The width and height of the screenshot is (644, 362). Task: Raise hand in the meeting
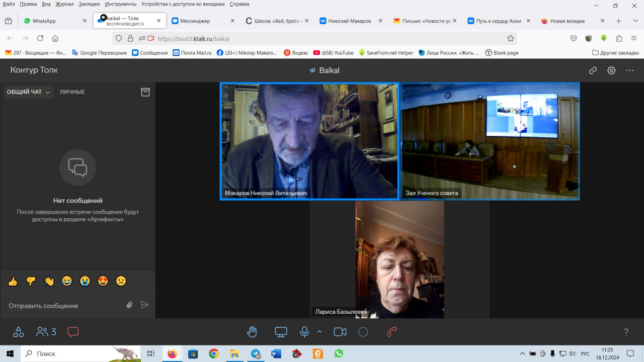click(252, 332)
